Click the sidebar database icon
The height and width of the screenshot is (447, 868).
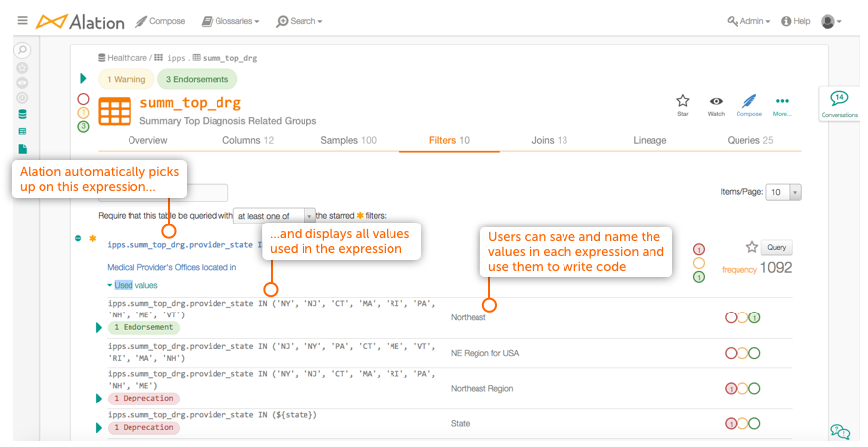(x=22, y=114)
